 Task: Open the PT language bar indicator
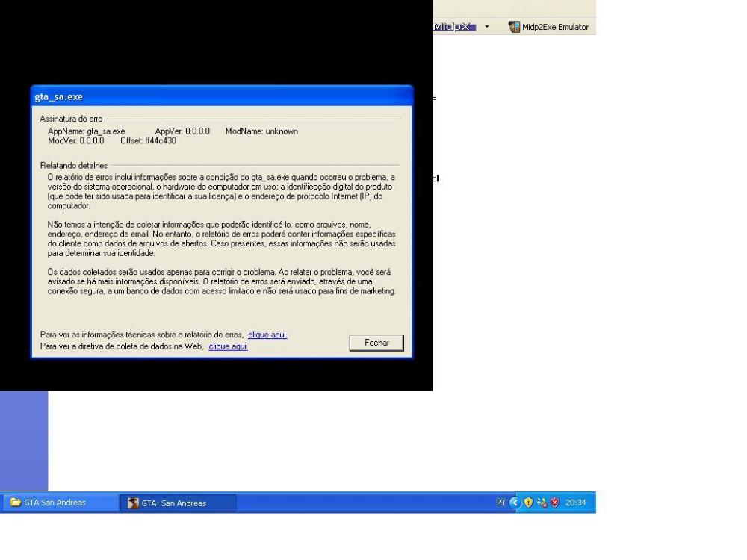tap(500, 503)
